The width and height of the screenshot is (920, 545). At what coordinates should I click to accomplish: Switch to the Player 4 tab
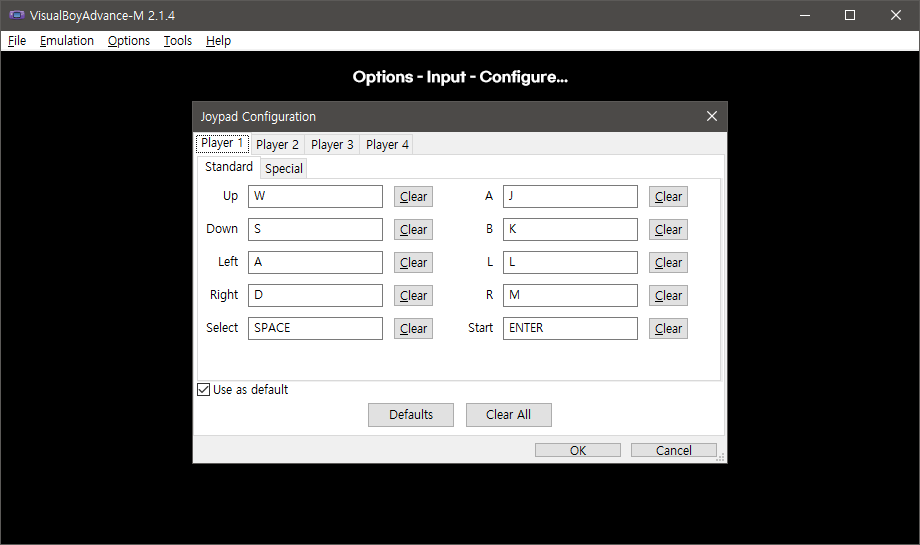click(x=387, y=144)
